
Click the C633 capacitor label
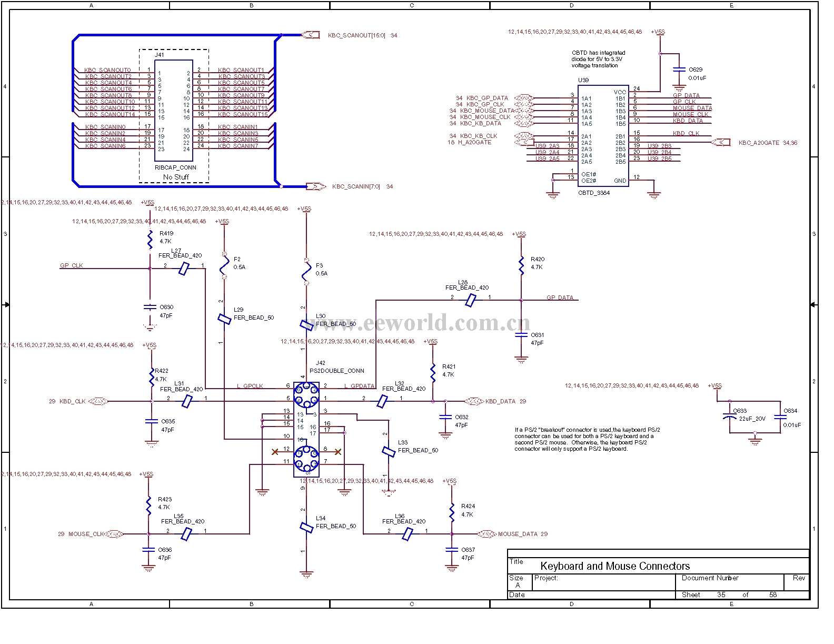tap(740, 411)
